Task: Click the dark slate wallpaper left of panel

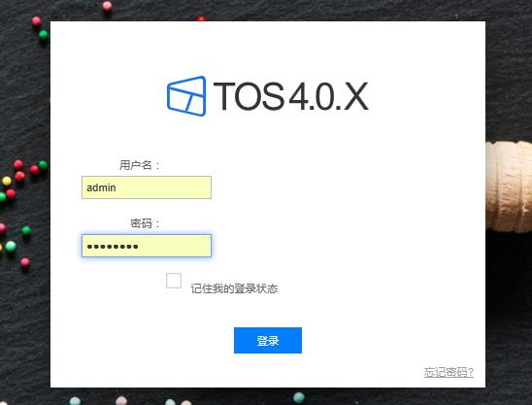Action: point(23,102)
